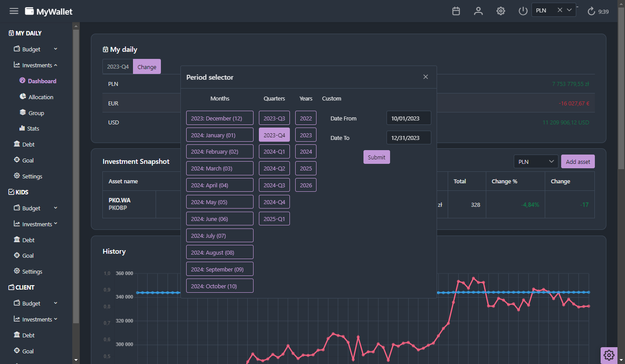The height and width of the screenshot is (364, 625).
Task: Open Debt under MY DAILY
Action: [24, 144]
